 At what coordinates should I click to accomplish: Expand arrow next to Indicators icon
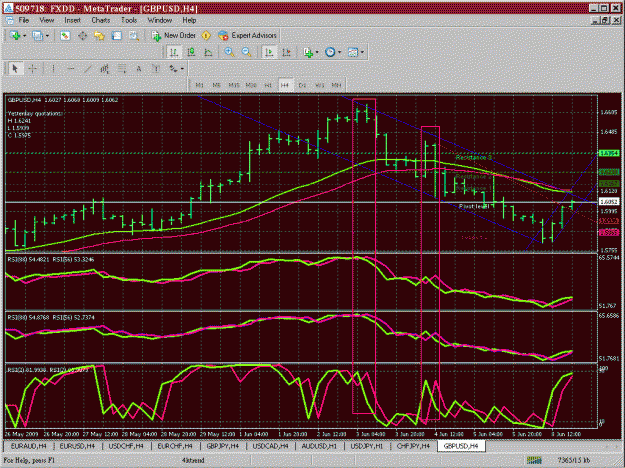point(317,52)
